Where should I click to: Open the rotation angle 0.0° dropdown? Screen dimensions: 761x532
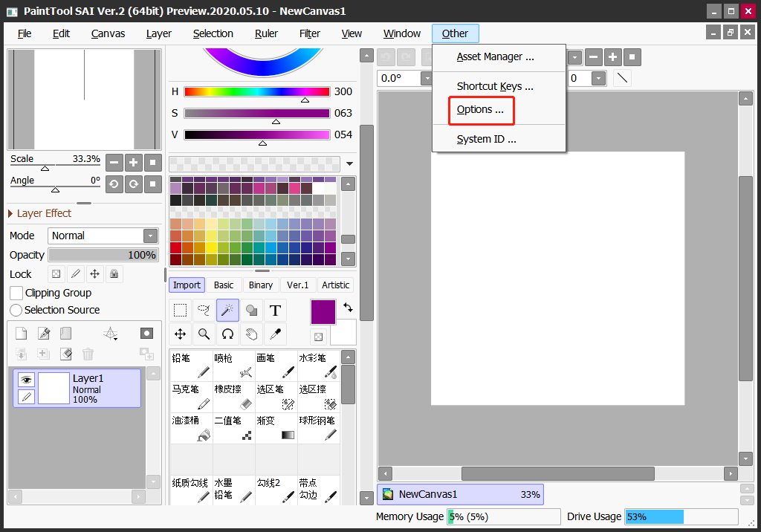pos(426,78)
